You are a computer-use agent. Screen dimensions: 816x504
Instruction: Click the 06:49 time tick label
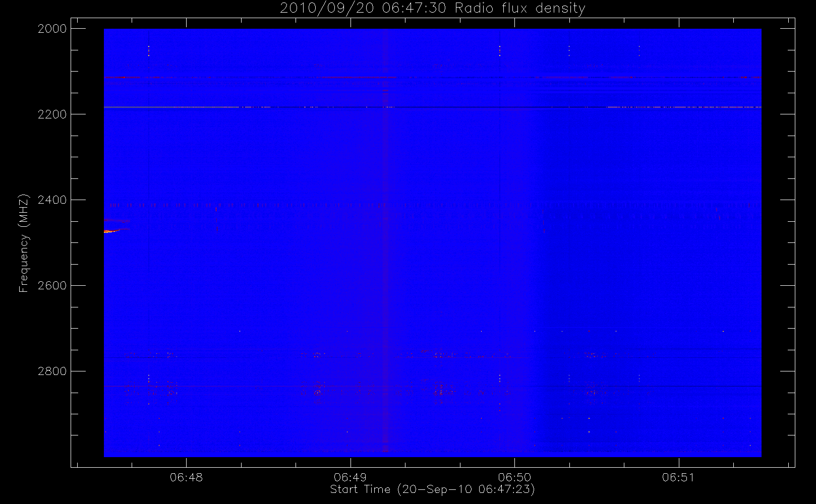350,477
